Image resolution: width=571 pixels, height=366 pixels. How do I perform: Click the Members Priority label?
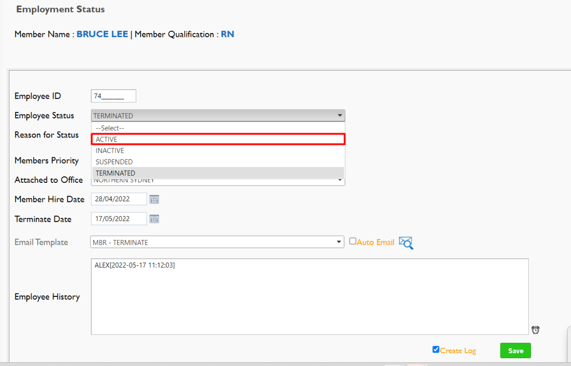click(47, 161)
